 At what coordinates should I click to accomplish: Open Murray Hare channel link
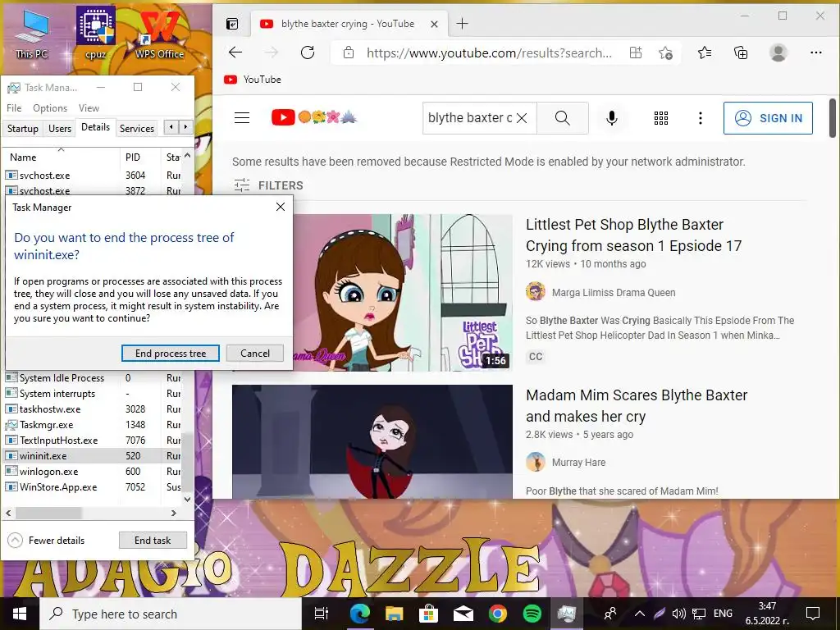[x=578, y=463]
